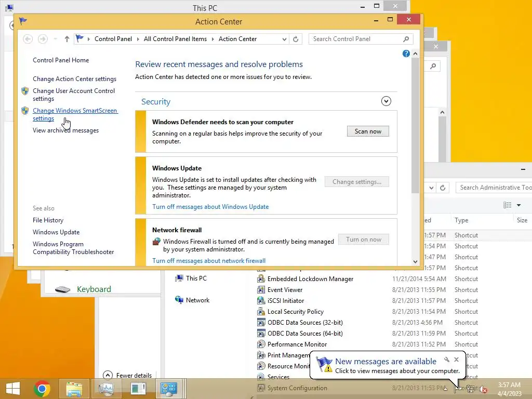Click the shield icon beside User Account Control

(25, 91)
